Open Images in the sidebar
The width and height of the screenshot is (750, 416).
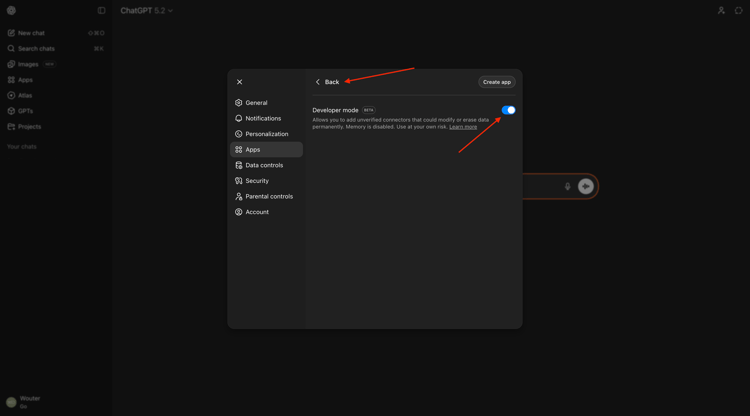(x=56, y=64)
